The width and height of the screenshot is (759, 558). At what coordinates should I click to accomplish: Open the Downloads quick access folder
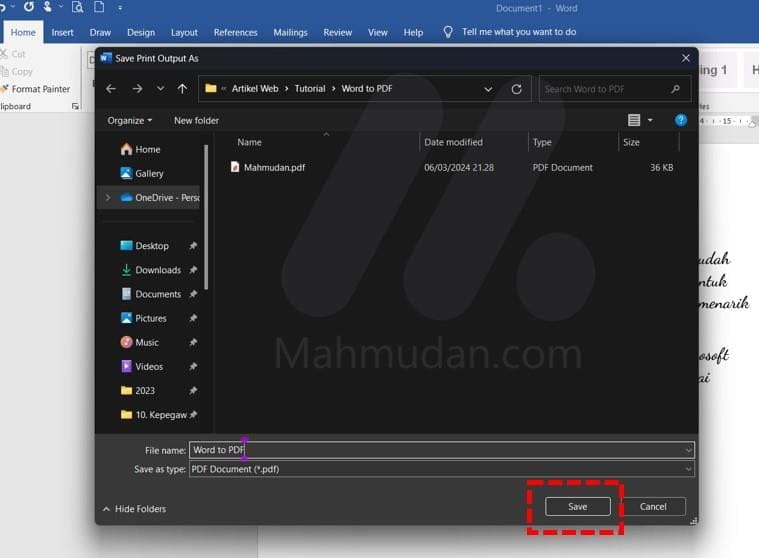tap(158, 270)
